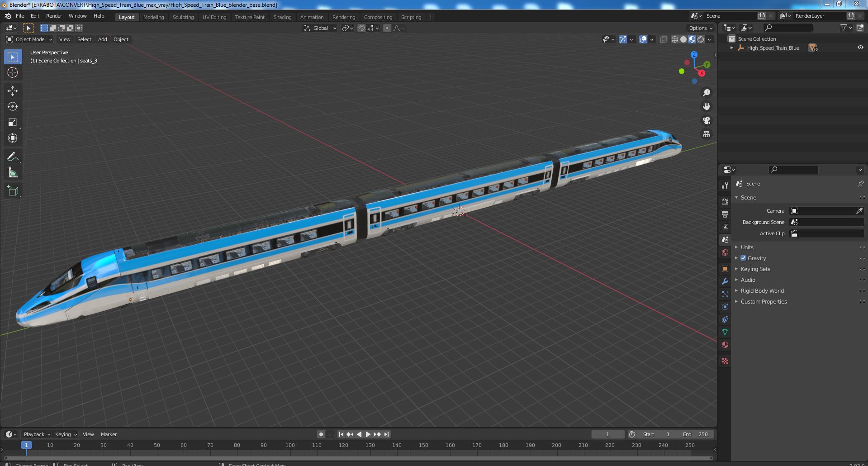Switch perspective/orthographic grid icon

click(x=706, y=134)
